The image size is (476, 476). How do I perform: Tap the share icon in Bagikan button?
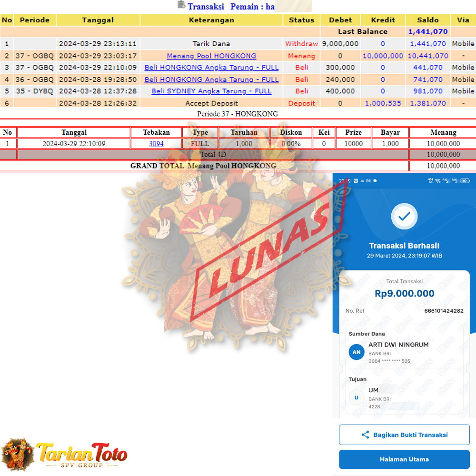(365, 435)
